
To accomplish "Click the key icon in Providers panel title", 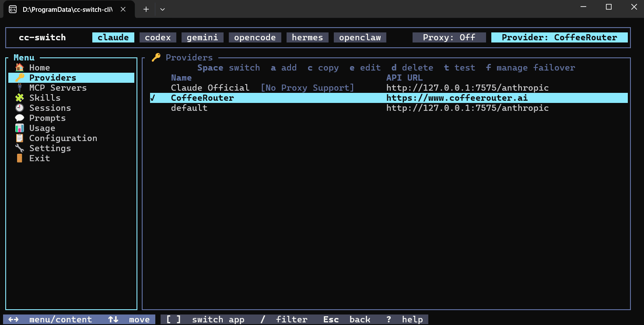I will pyautogui.click(x=156, y=57).
